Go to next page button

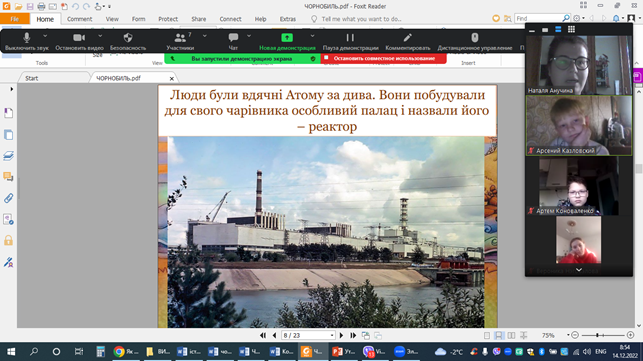pos(341,335)
